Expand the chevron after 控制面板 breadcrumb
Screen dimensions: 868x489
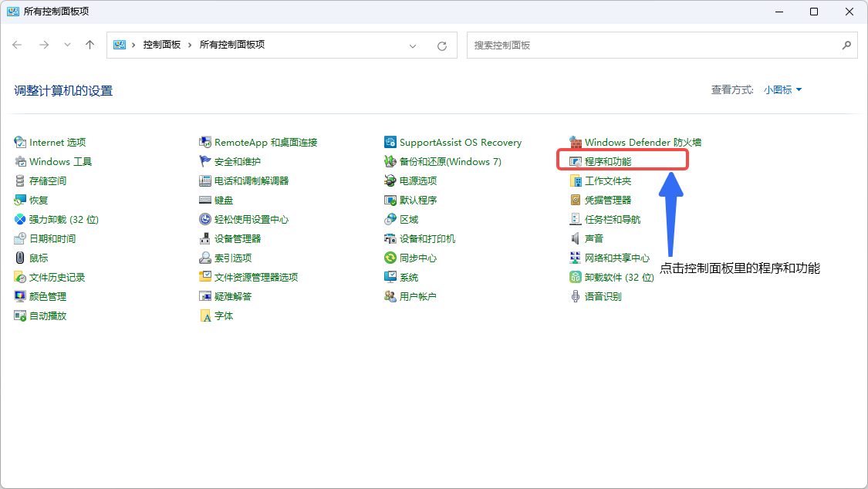click(190, 45)
